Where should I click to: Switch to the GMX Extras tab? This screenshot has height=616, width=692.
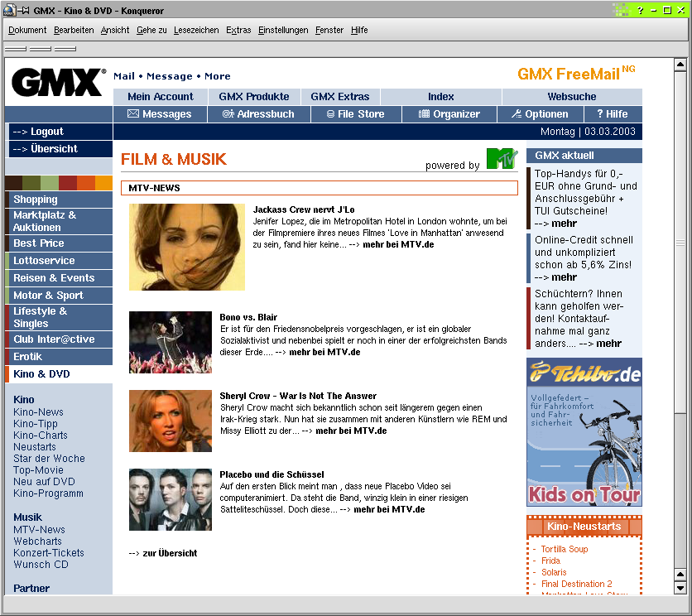(340, 97)
